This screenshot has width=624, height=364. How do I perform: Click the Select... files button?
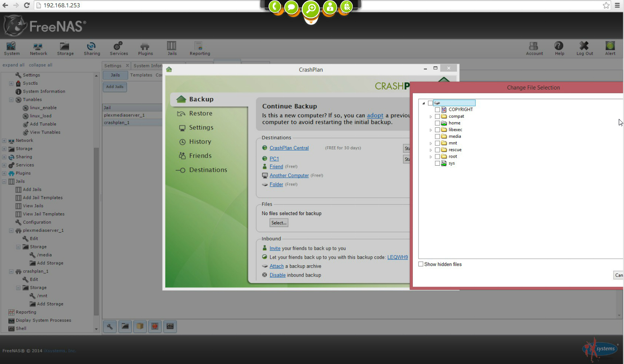click(x=279, y=223)
